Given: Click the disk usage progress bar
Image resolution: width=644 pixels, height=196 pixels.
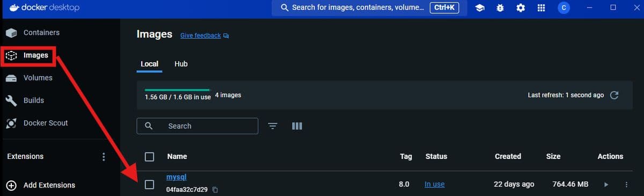Looking at the screenshot, I should (177, 90).
